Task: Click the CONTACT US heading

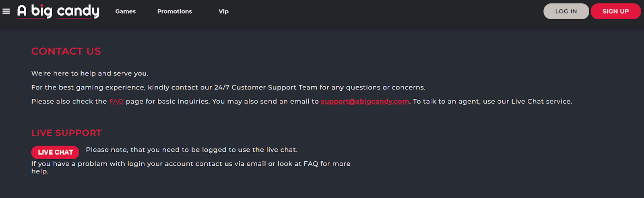Action: tap(66, 51)
